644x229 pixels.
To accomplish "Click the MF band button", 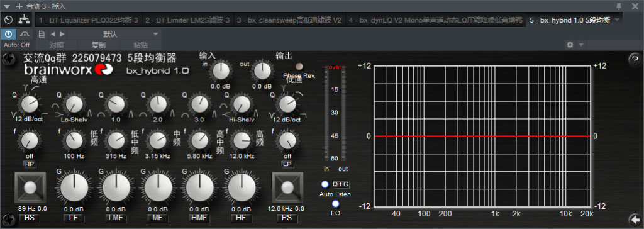I will (158, 218).
